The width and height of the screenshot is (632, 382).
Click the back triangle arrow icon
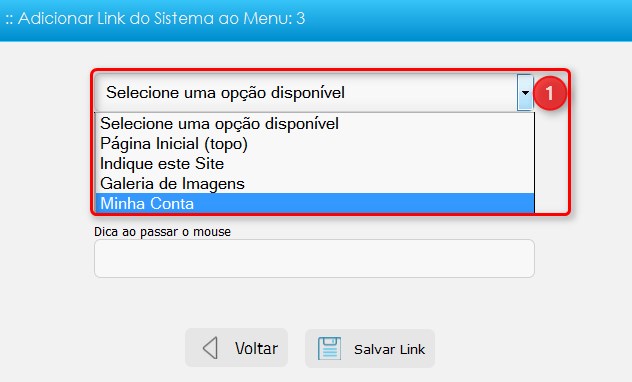[210, 348]
